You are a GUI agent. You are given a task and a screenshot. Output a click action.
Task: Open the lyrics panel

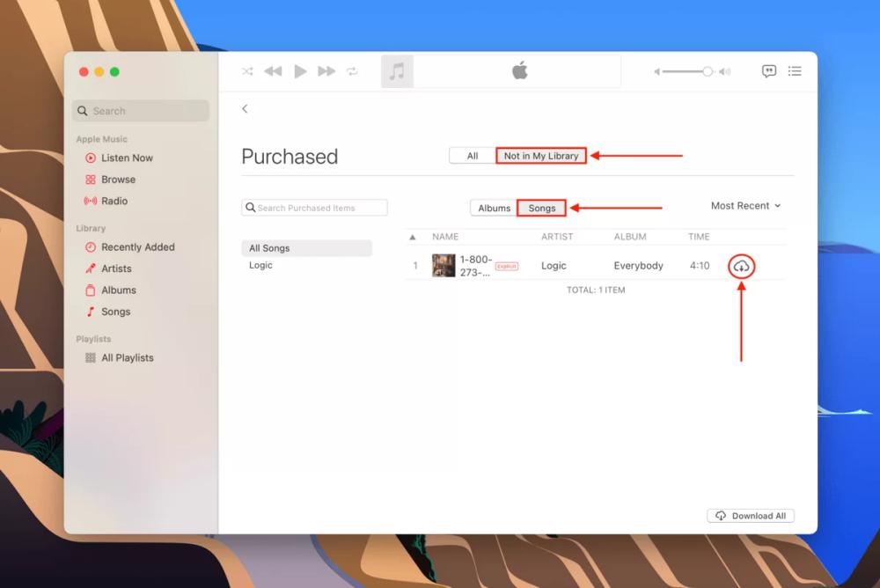point(769,70)
